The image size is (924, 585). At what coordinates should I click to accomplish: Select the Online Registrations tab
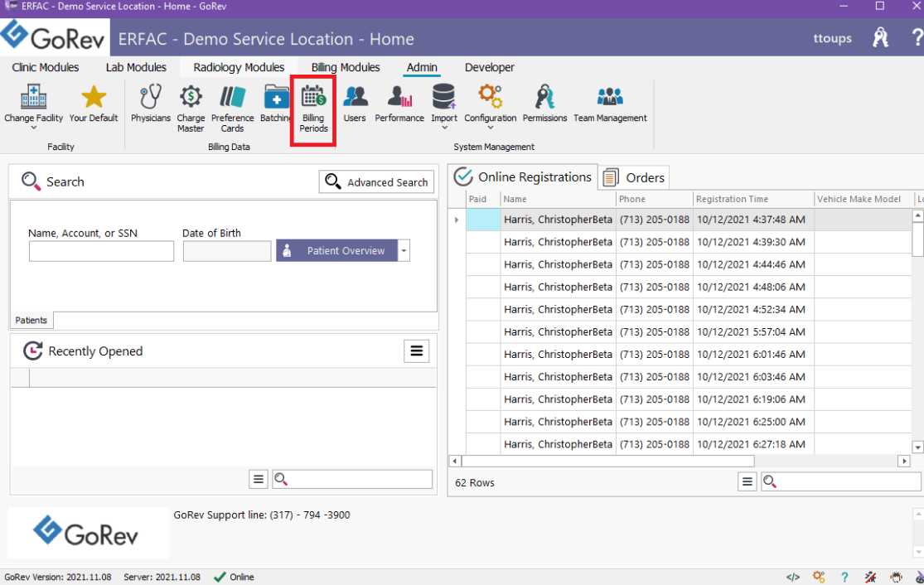coord(523,176)
